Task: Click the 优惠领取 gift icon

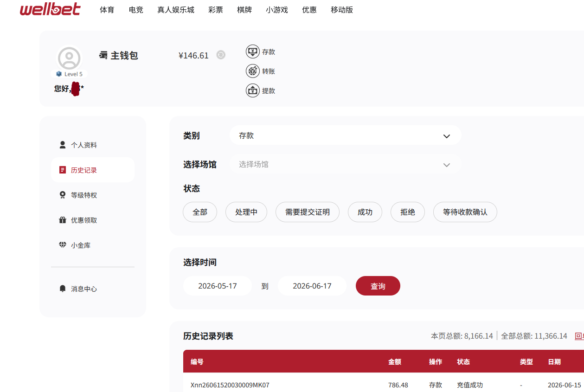Action: point(63,220)
